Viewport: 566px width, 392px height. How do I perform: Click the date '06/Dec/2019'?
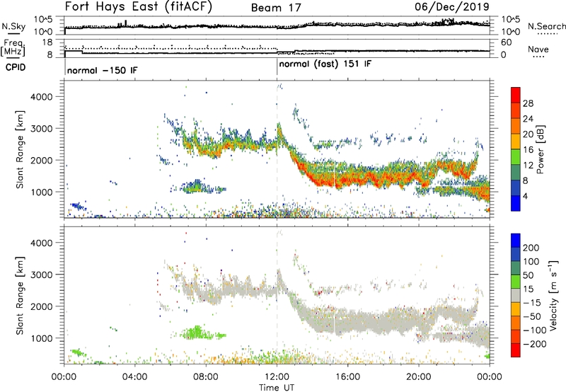point(452,6)
